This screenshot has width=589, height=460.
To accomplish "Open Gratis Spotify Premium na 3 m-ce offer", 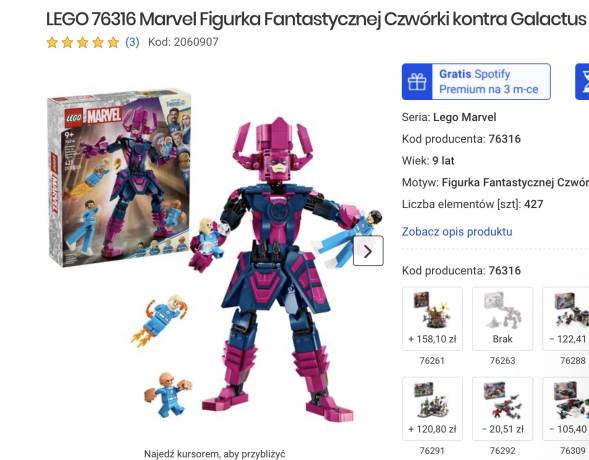I will click(476, 82).
